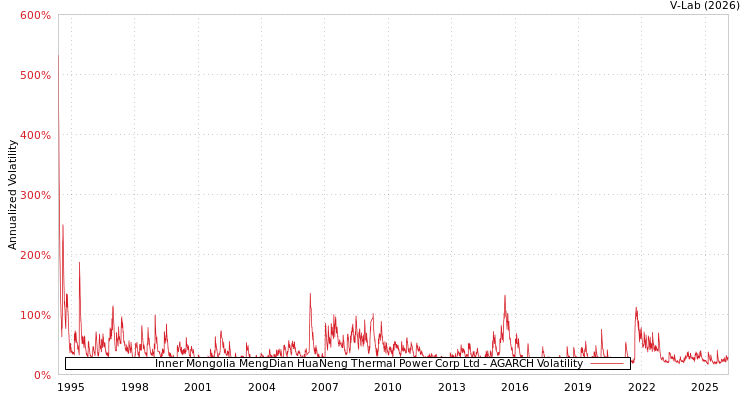Click the Inner Mongolia MengDian AGARCH legend label
This screenshot has width=750, height=400.
point(369,364)
